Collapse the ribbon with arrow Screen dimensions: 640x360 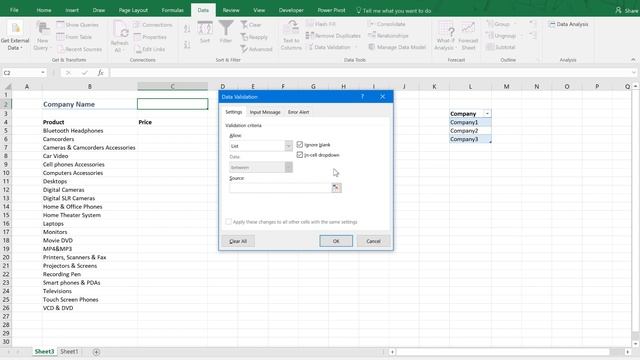(x=633, y=60)
